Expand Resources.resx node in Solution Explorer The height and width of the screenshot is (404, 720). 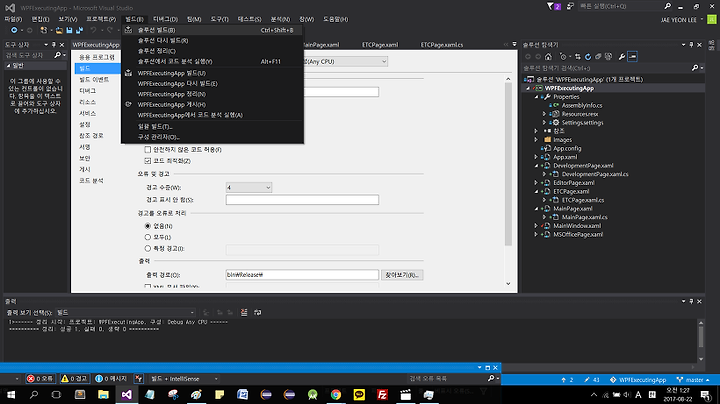point(545,114)
